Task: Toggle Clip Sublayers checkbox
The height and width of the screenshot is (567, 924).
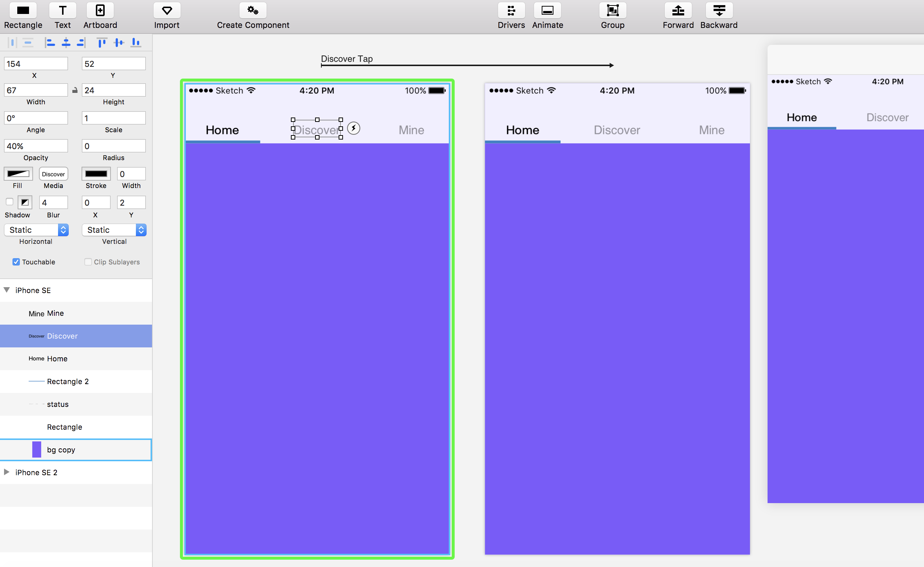Action: 88,262
